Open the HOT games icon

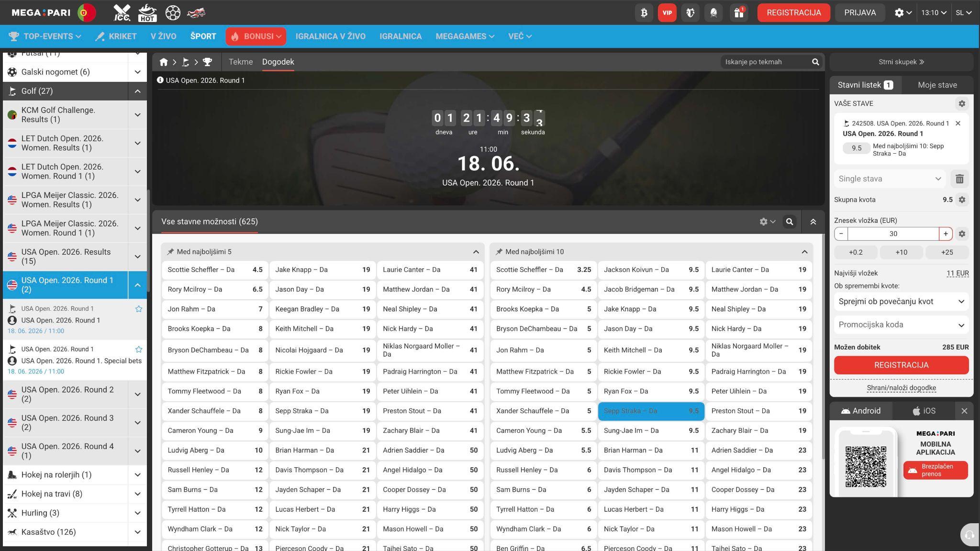(x=147, y=12)
